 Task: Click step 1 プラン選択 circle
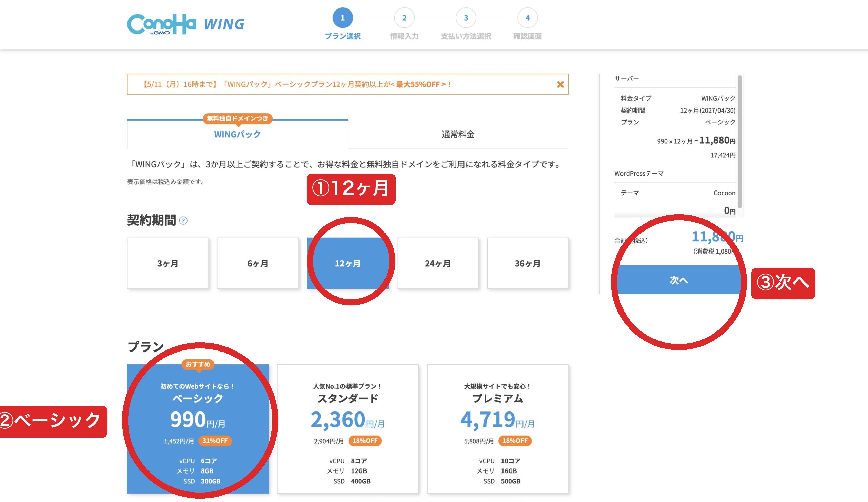coord(342,18)
